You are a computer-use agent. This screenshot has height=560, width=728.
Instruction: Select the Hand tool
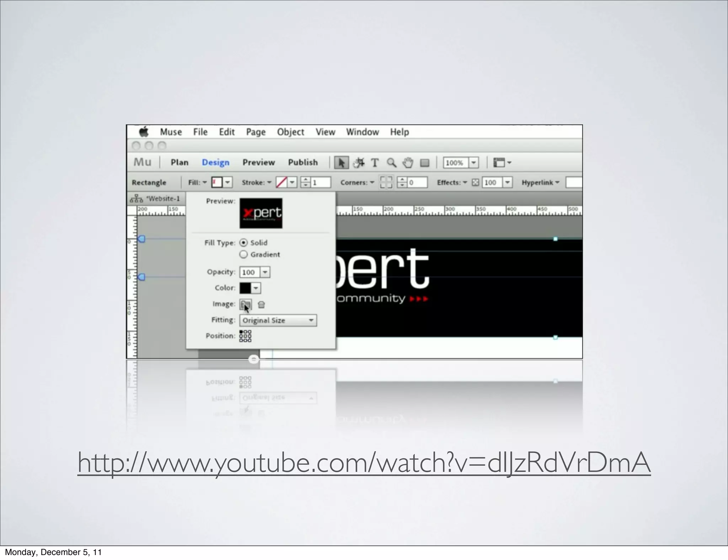point(408,163)
